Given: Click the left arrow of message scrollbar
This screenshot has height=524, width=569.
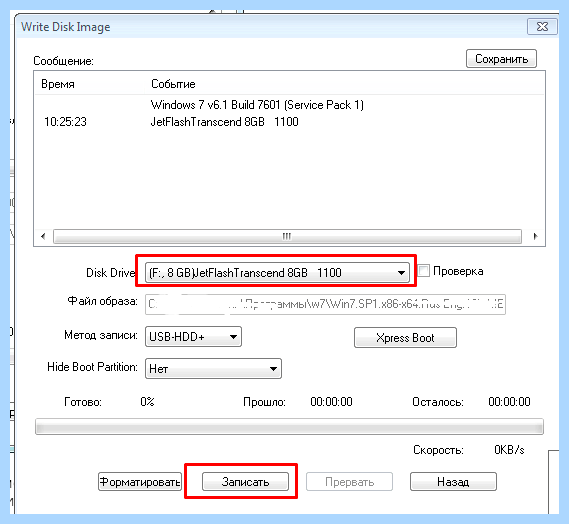Looking at the screenshot, I should (x=43, y=236).
